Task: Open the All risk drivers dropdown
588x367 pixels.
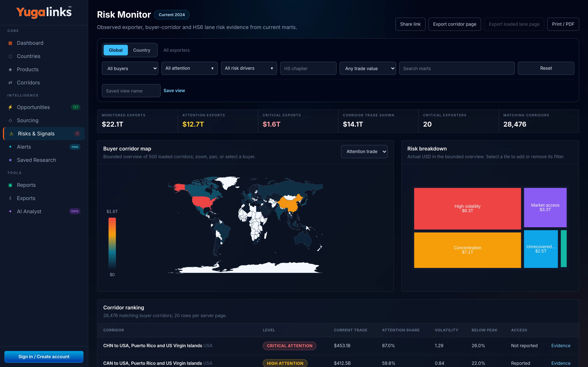Action: point(249,69)
